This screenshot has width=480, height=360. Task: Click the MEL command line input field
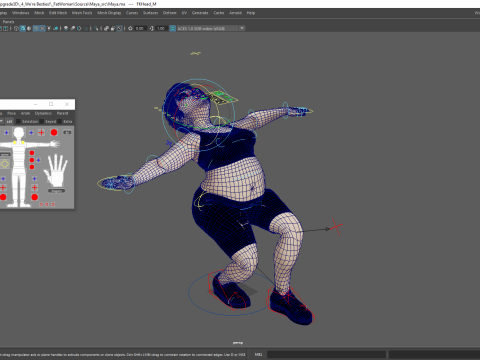[326, 354]
